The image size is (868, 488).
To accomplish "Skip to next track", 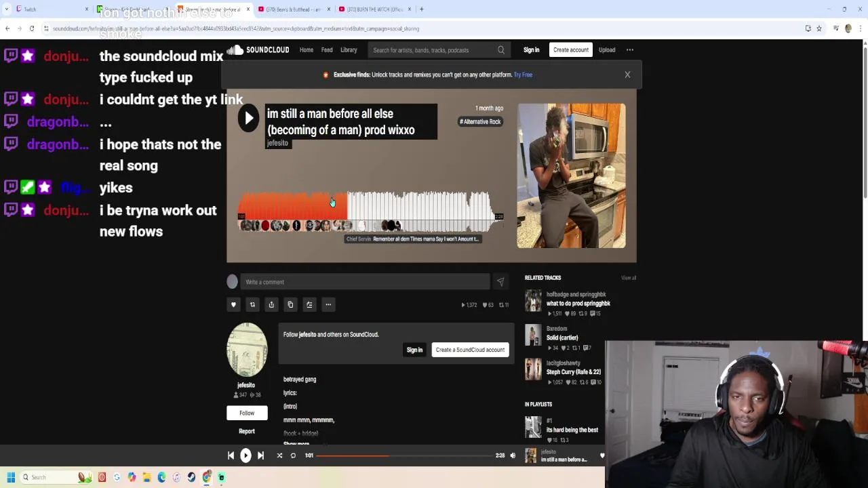I will tap(260, 456).
